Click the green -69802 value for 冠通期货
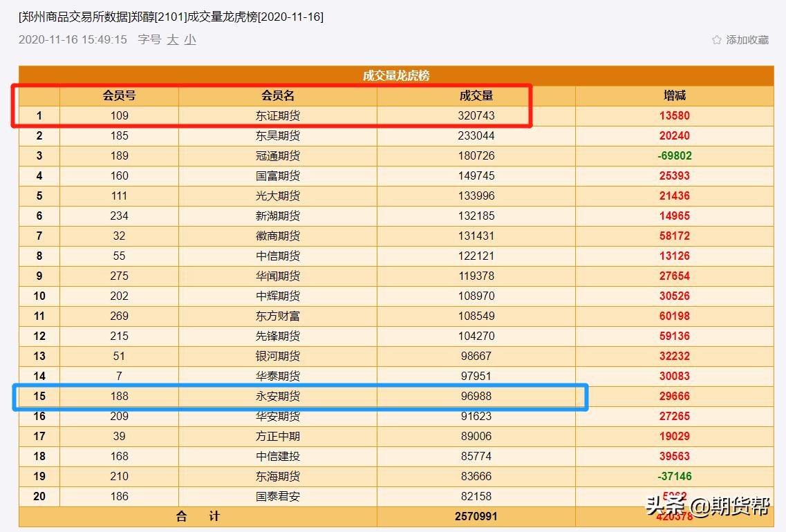 click(674, 155)
